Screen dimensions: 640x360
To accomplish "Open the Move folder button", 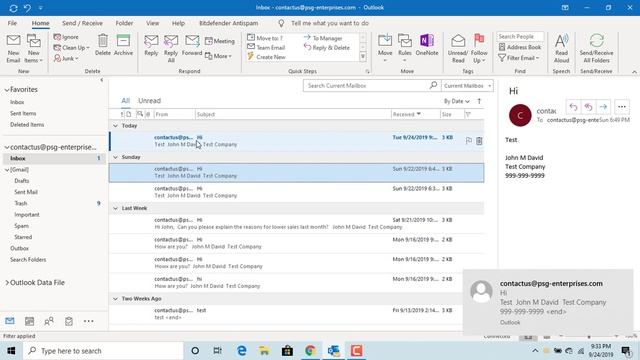I will click(385, 48).
